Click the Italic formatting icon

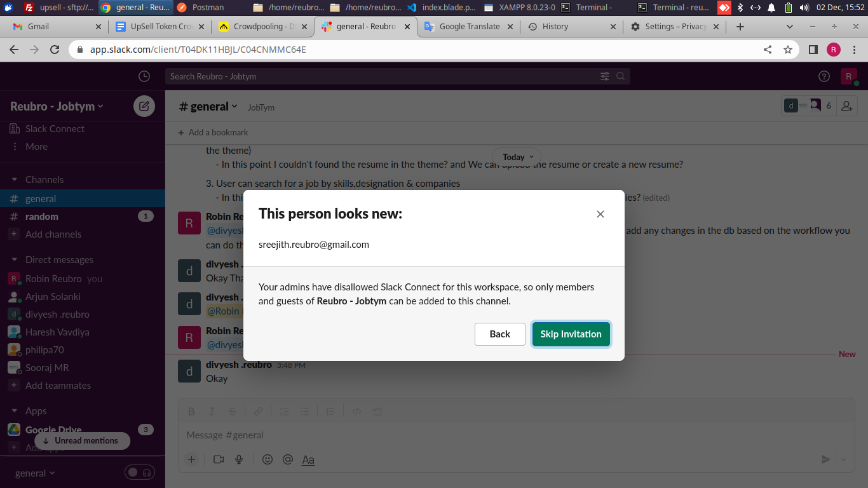pyautogui.click(x=212, y=411)
